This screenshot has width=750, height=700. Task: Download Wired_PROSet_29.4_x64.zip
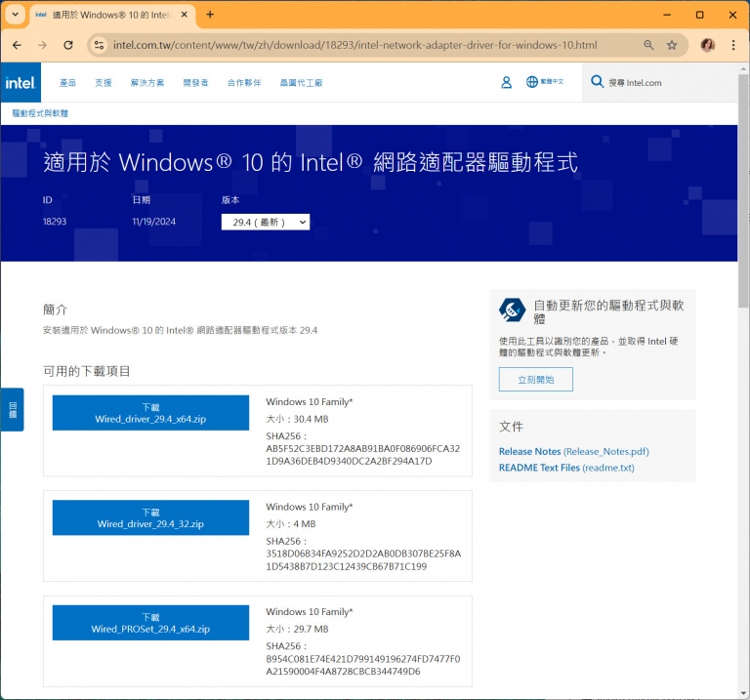point(150,623)
